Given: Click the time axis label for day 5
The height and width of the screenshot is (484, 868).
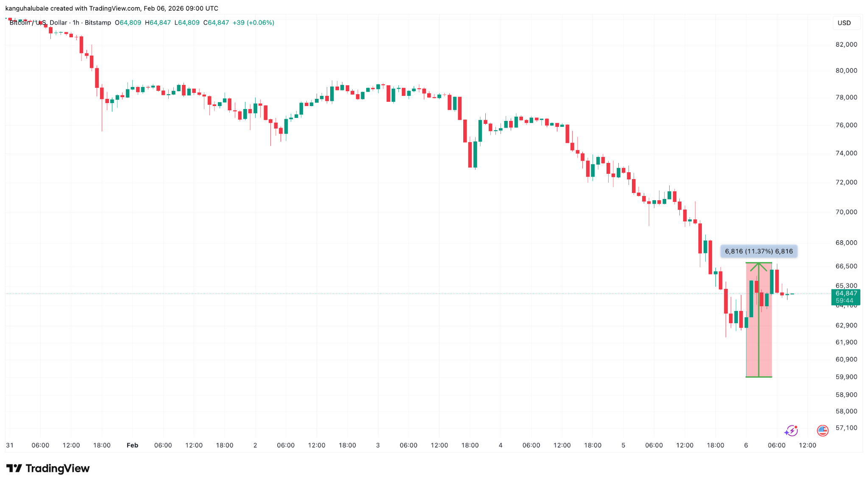Looking at the screenshot, I should pos(623,445).
